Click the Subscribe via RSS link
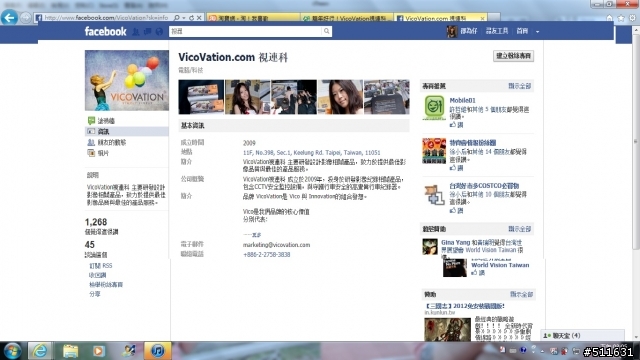Viewport: 640px width, 360px height. pos(100,266)
